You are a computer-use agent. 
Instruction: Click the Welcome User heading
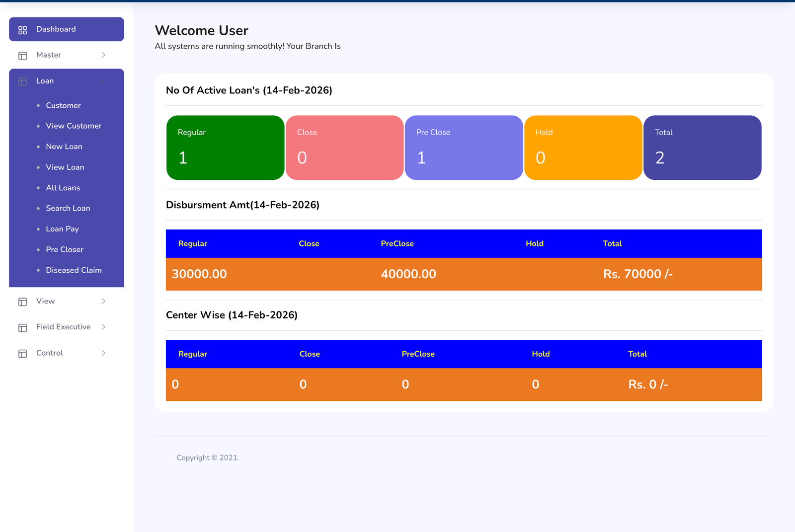(x=202, y=31)
